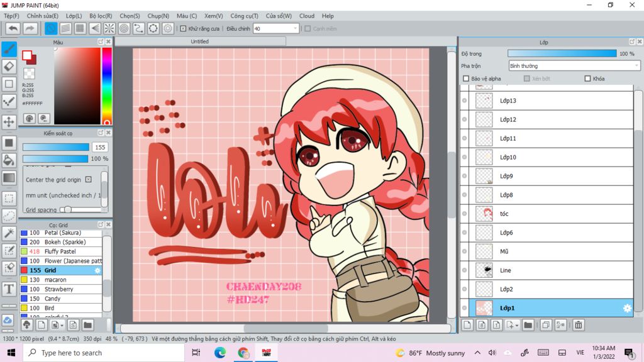The image size is (644, 362).
Task: Turn snap off using the circle icon
Action: 51,28
